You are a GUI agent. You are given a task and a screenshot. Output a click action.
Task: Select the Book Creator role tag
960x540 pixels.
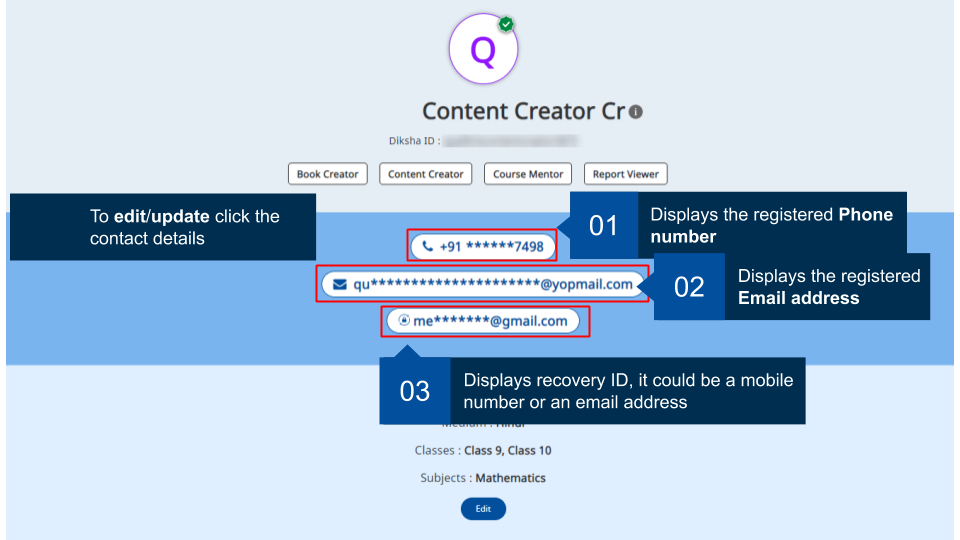(x=327, y=174)
